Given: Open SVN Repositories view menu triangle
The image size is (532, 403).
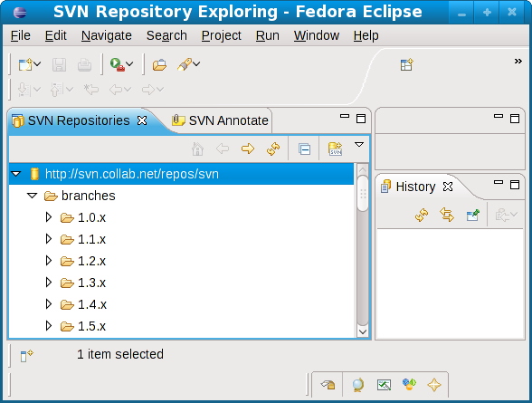Looking at the screenshot, I should click(359, 145).
